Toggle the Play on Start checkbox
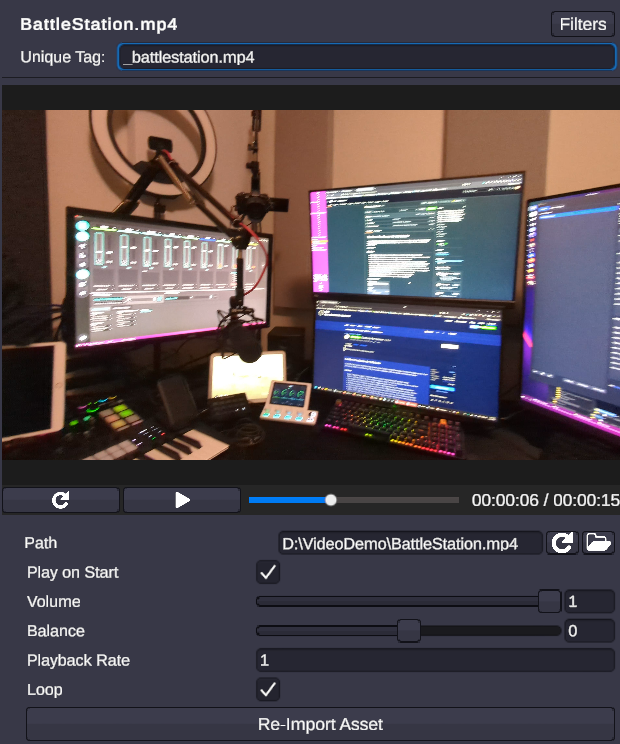The width and height of the screenshot is (620, 744). coord(268,572)
